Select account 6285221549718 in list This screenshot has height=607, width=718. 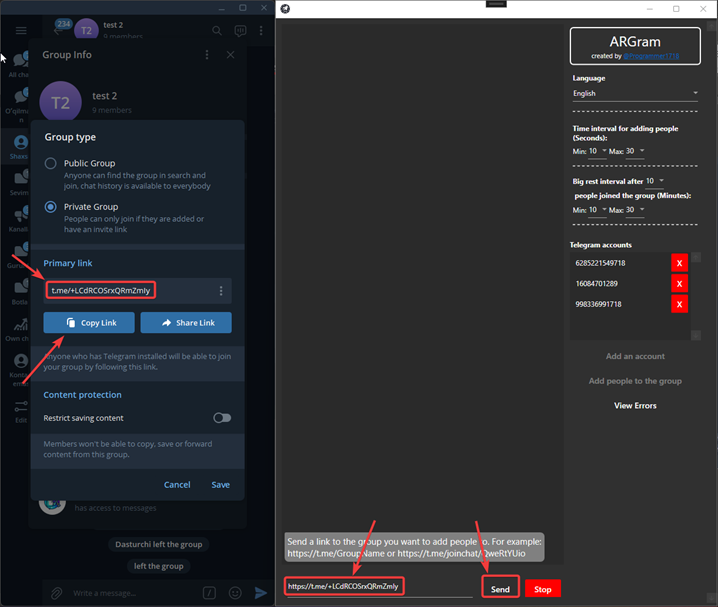(x=600, y=263)
